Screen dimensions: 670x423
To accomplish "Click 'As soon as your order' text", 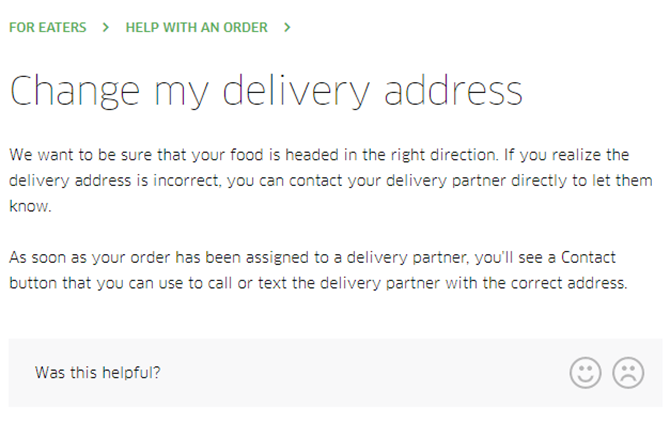I will [89, 258].
